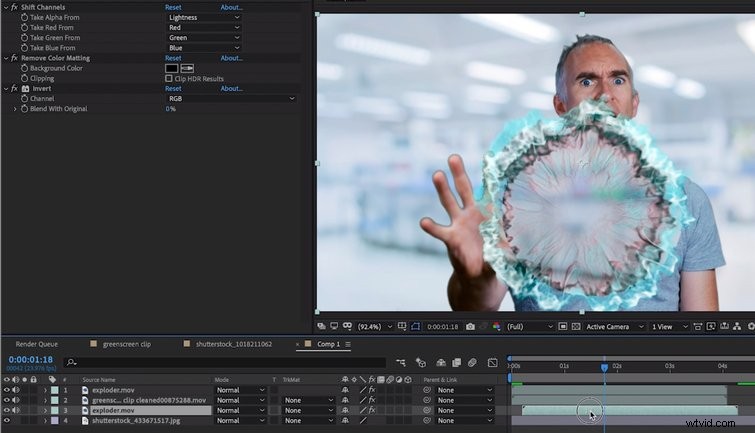This screenshot has width=755, height=433.
Task: Expand the Blend With Original property
Action: [x=15, y=109]
